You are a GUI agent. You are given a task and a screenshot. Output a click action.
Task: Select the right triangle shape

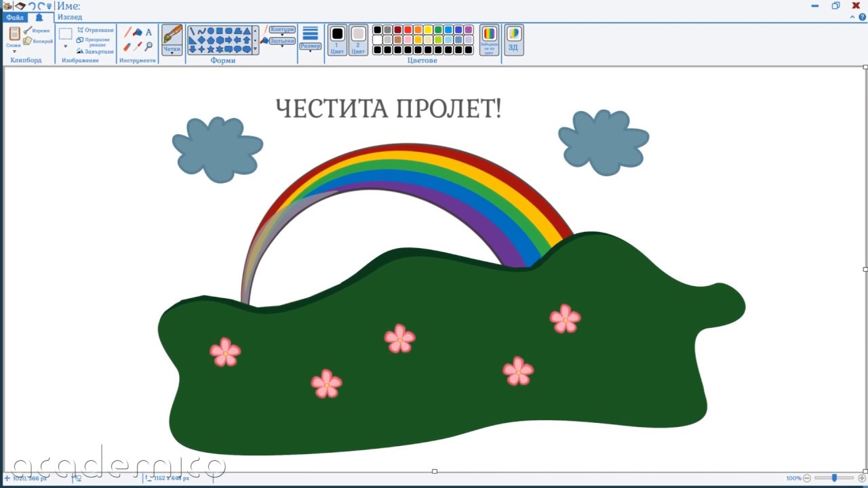tap(192, 40)
